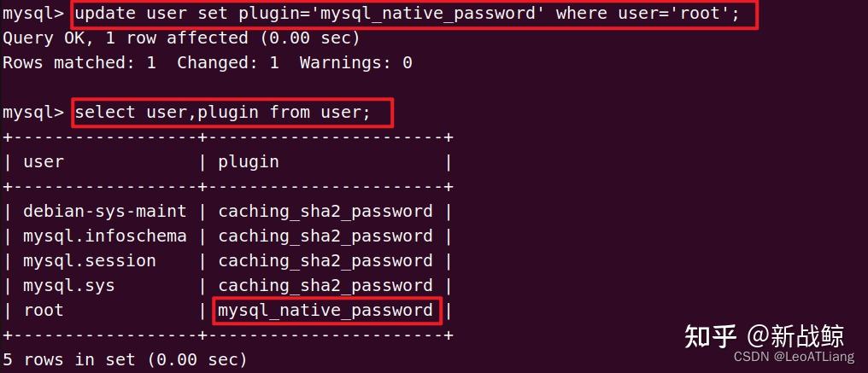
Task: Select the mysql.session user cell
Action: [90, 260]
